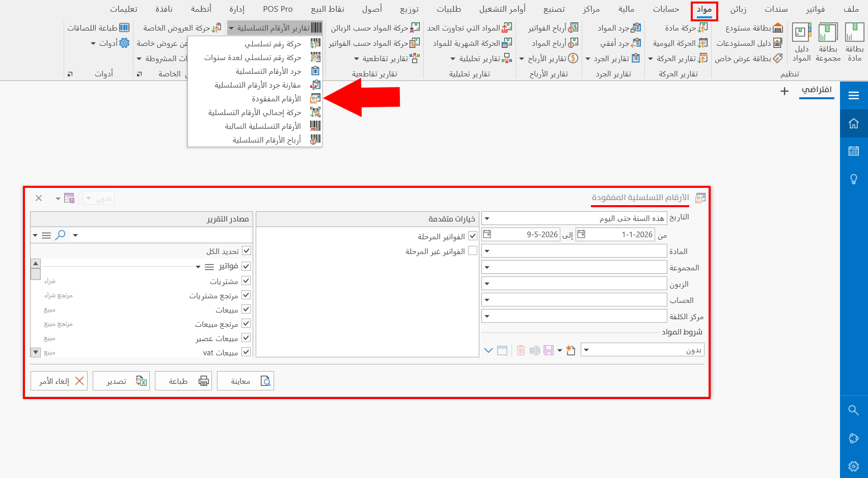This screenshot has width=868, height=478.
Task: Switch to مواد ribbon tab
Action: tap(704, 10)
